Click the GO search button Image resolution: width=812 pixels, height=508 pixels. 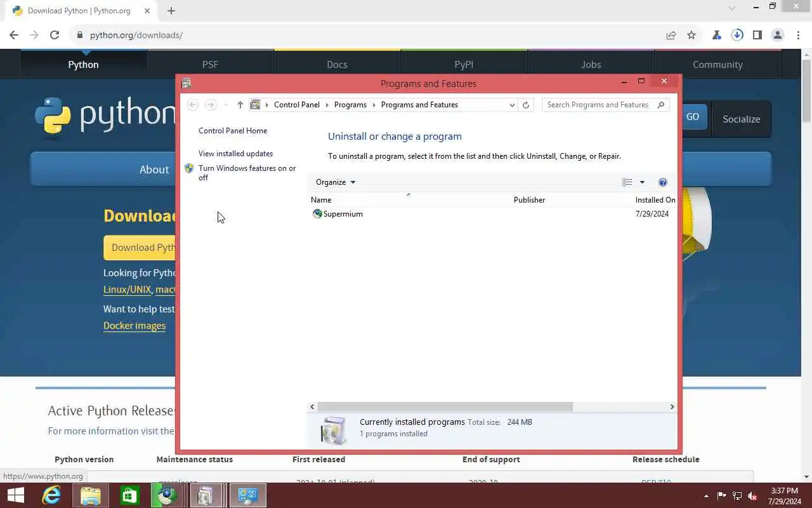point(695,117)
